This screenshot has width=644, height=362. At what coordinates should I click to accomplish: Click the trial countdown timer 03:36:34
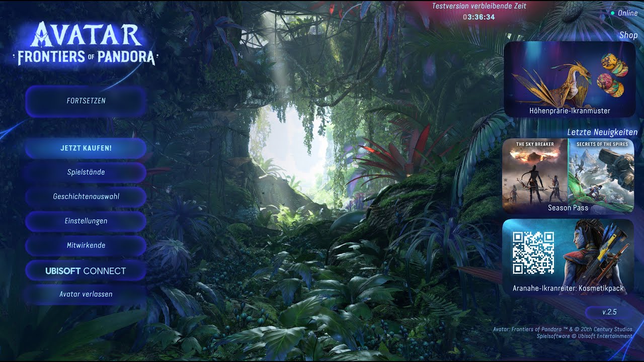479,17
